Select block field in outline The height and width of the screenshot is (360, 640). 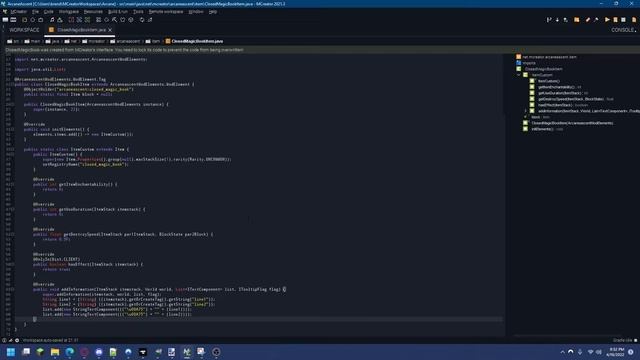[537, 117]
